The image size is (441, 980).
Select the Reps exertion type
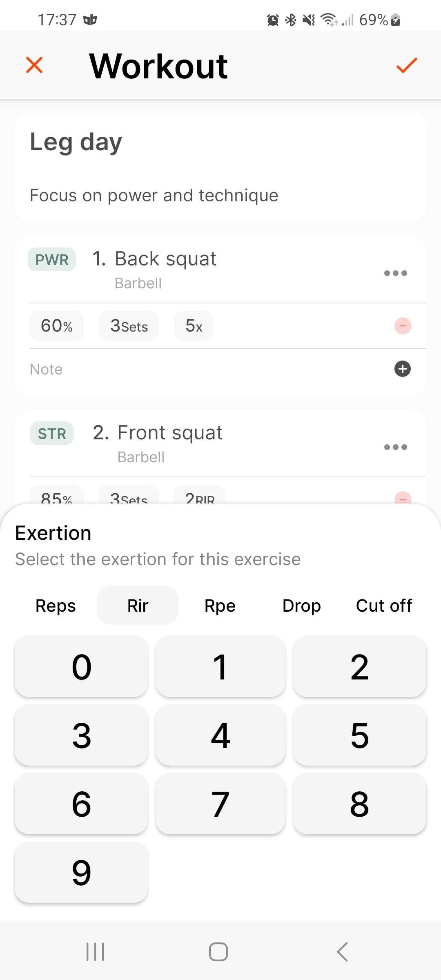click(x=56, y=606)
